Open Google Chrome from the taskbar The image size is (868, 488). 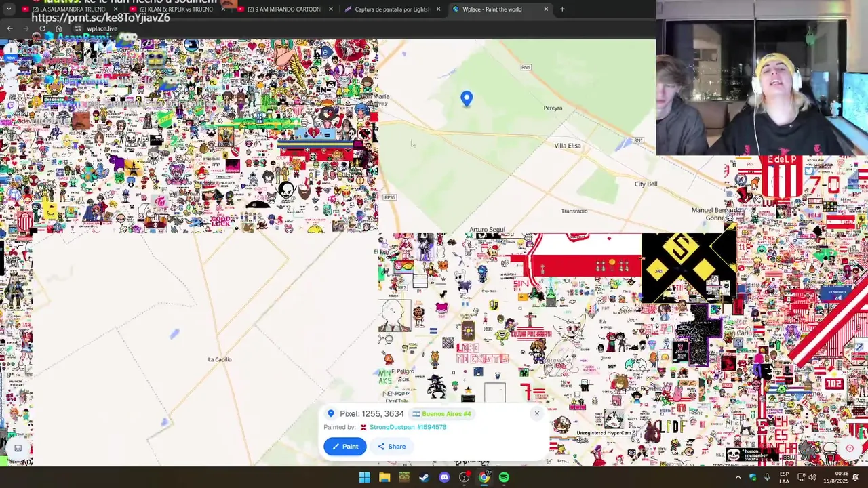click(484, 477)
